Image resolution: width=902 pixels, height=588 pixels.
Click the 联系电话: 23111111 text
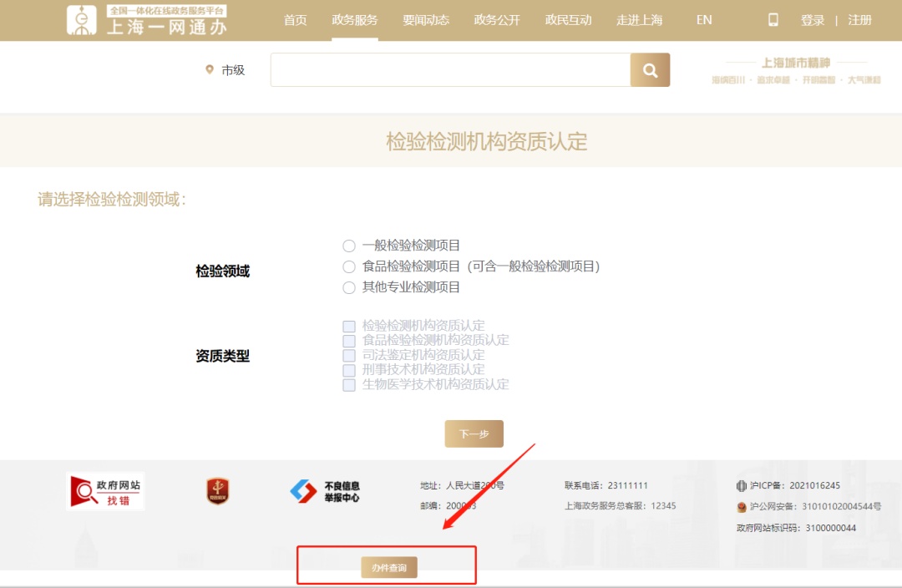[x=606, y=485]
